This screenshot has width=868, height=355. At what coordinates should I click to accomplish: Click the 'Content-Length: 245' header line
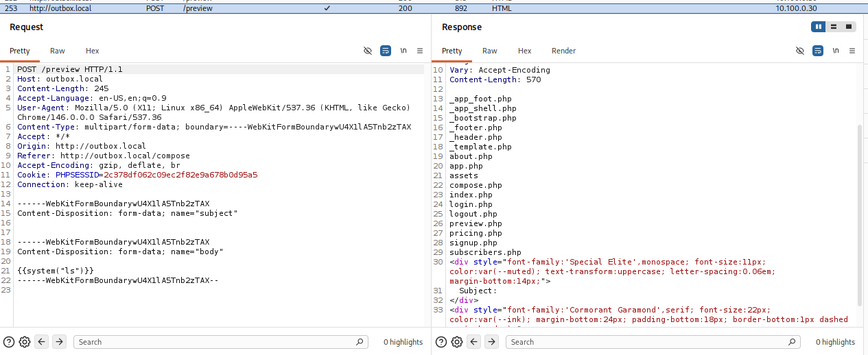click(x=63, y=88)
